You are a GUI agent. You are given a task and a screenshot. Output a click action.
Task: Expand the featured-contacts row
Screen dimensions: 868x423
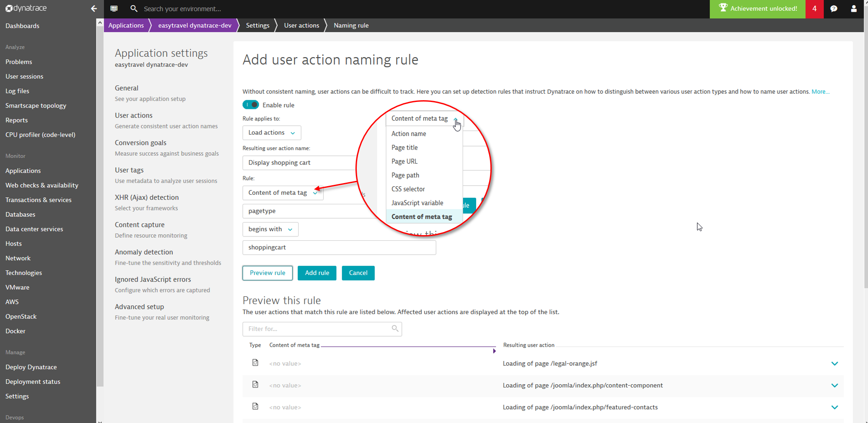[834, 407]
